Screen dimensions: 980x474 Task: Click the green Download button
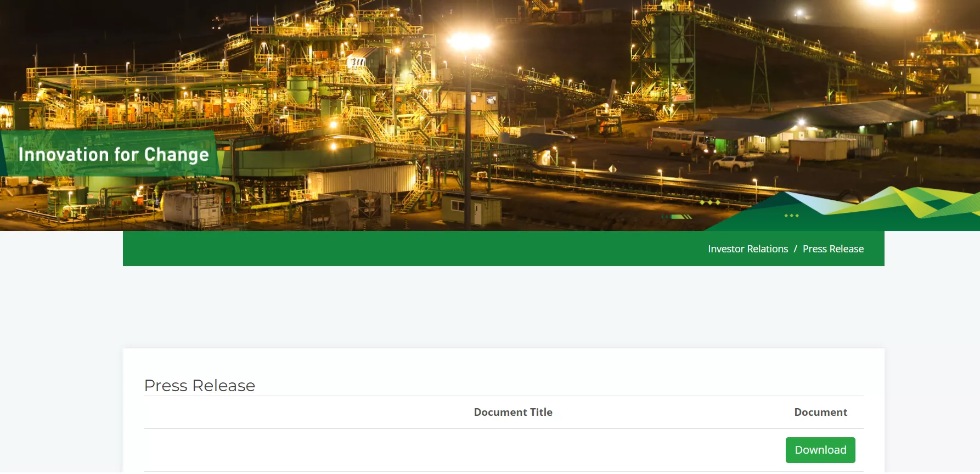[820, 450]
